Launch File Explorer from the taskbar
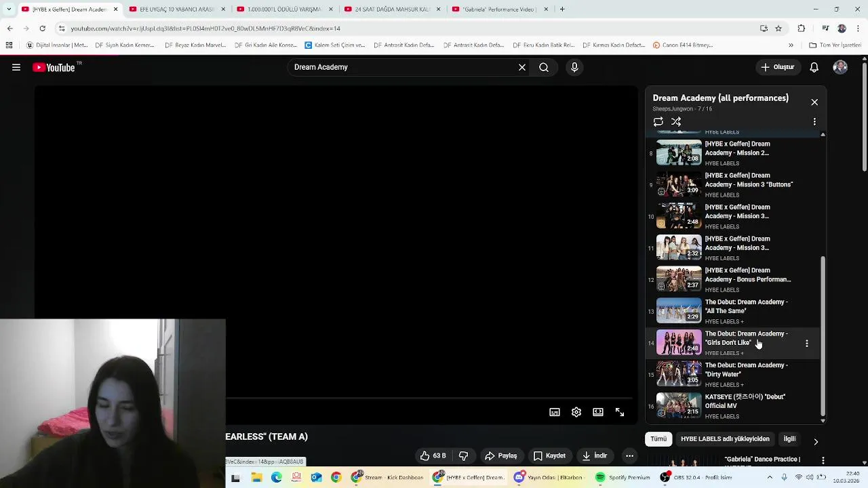The height and width of the screenshot is (488, 868). [x=256, y=478]
